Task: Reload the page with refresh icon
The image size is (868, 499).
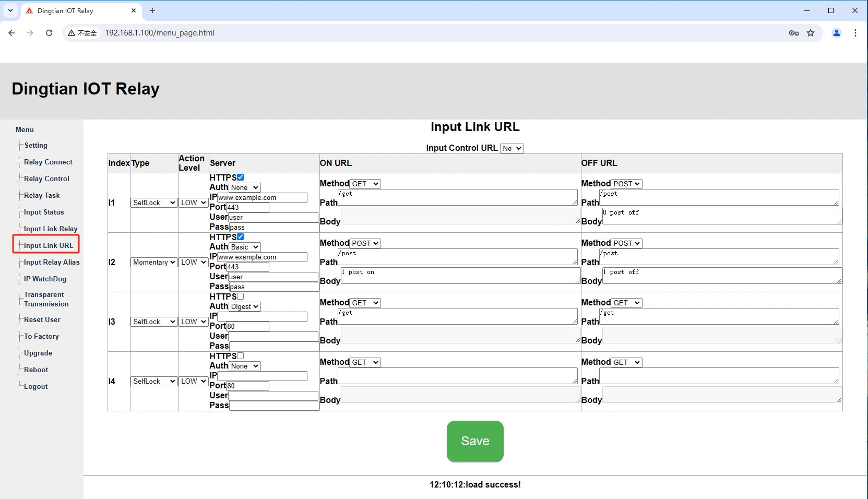Action: tap(49, 33)
